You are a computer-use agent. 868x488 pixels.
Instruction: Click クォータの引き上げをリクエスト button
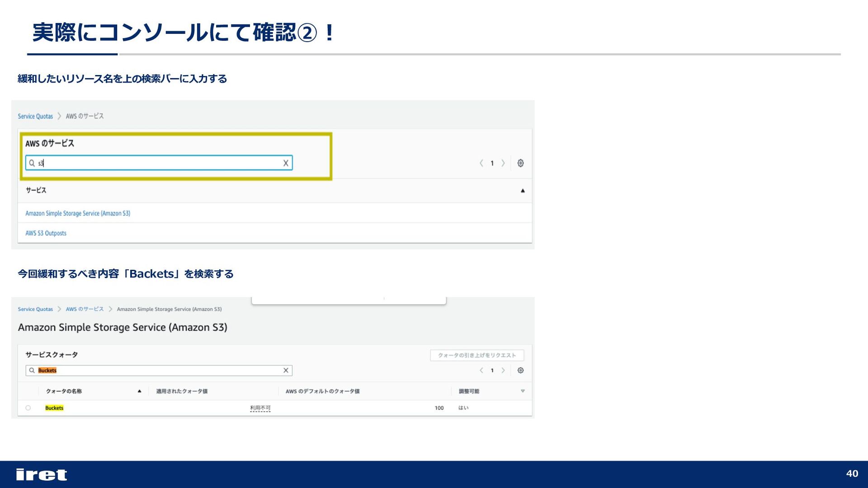pyautogui.click(x=477, y=355)
